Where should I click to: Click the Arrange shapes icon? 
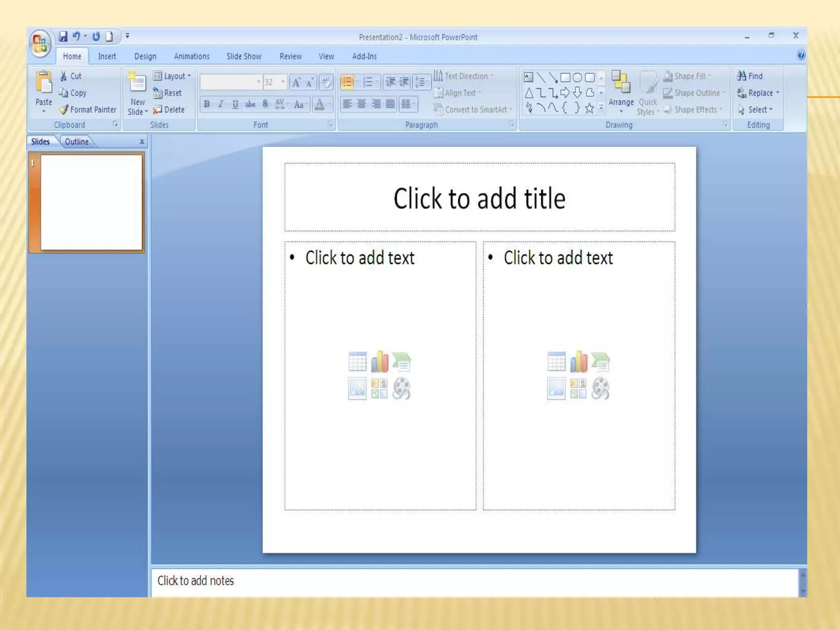[x=621, y=82]
